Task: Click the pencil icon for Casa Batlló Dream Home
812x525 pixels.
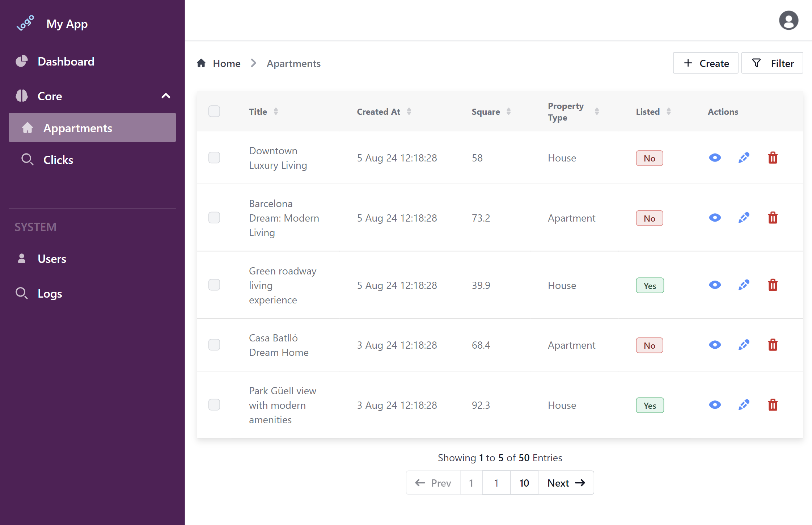Action: [744, 345]
